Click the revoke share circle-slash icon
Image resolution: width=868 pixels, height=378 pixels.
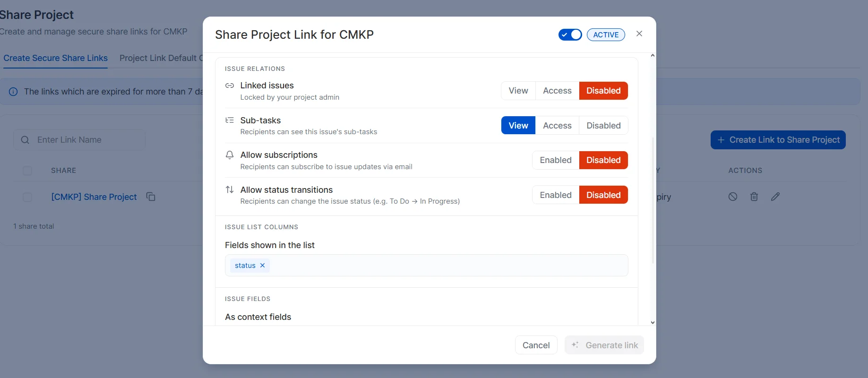pos(733,197)
